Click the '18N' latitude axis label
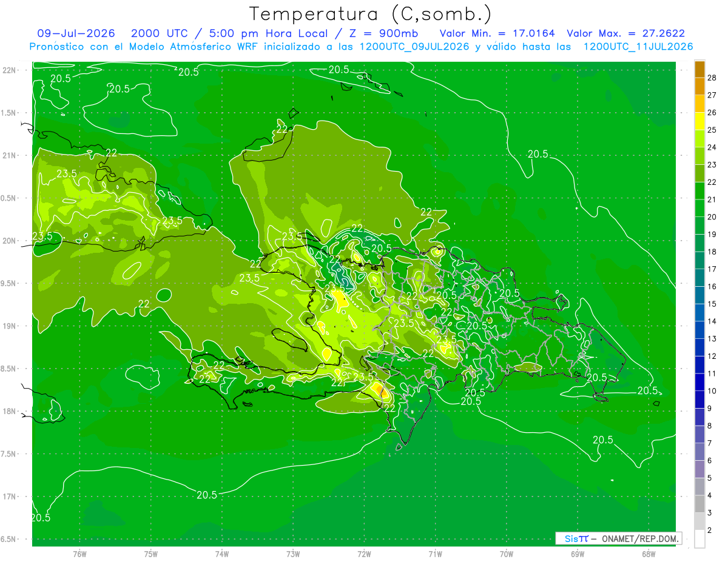The width and height of the screenshot is (728, 562). tap(9, 411)
